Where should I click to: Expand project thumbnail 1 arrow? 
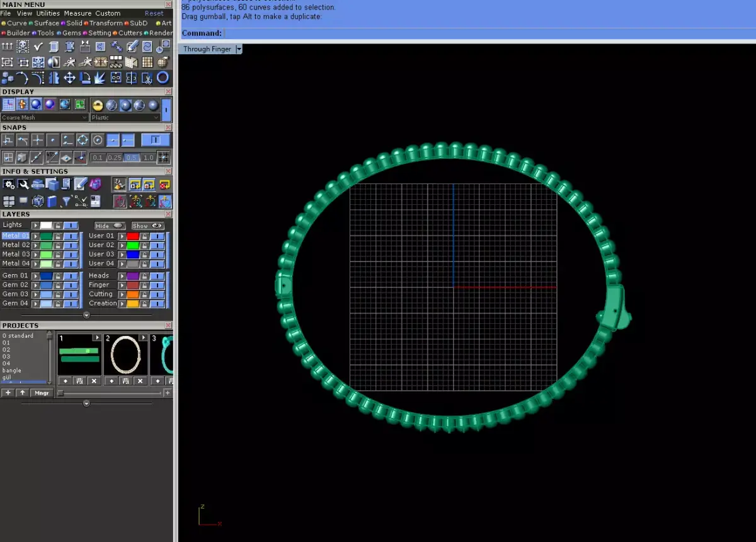coord(97,338)
